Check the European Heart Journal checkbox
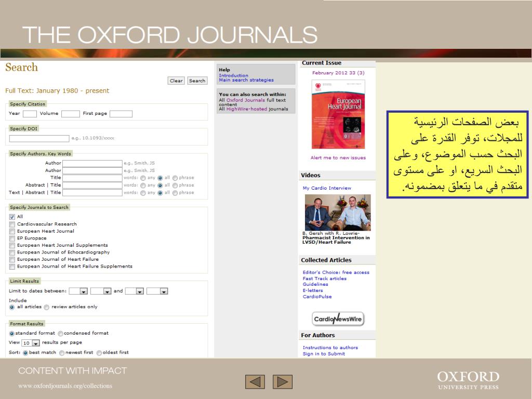The height and width of the screenshot is (399, 532). pos(12,231)
